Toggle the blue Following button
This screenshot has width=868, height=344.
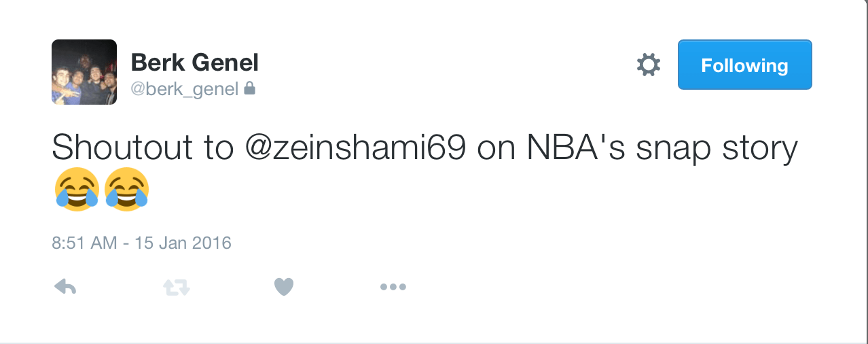click(x=744, y=65)
